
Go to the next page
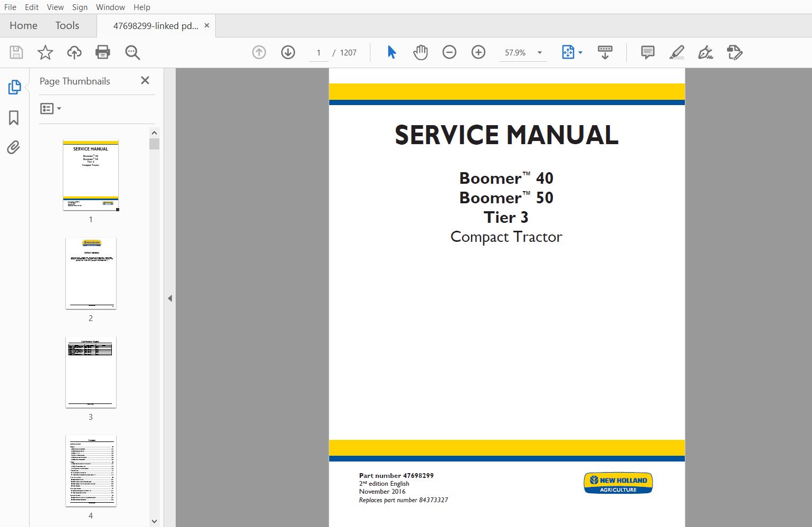point(288,52)
